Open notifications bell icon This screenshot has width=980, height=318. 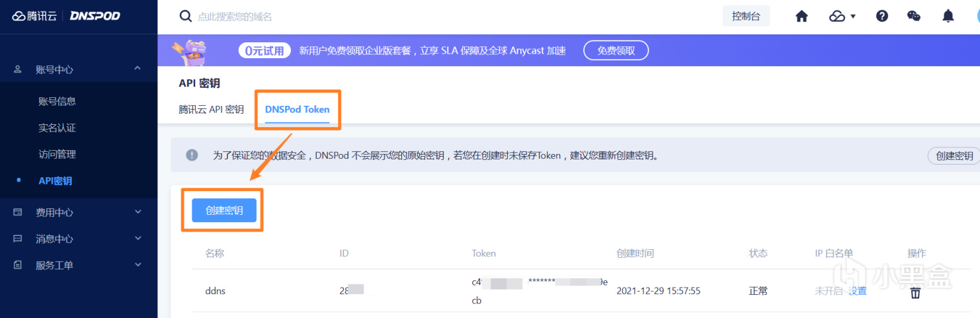[x=948, y=17]
